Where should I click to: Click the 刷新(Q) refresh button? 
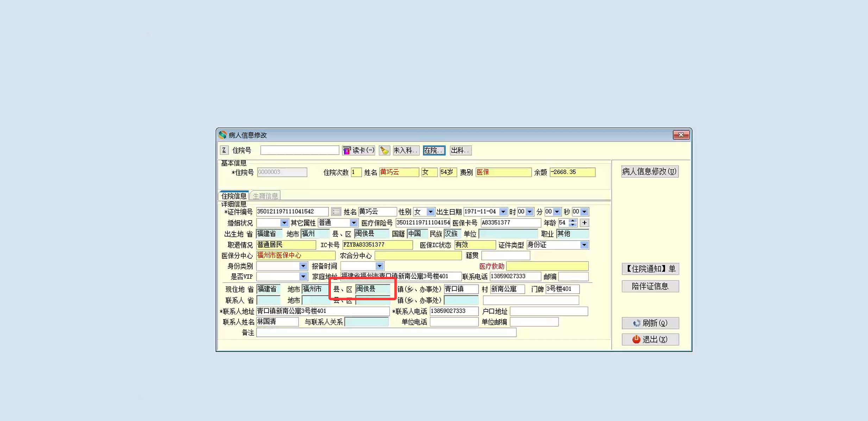click(650, 323)
